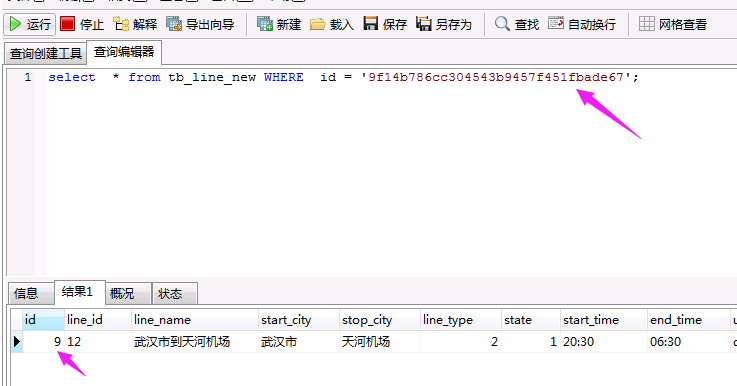Click the id column header
This screenshot has height=386, width=737.
pyautogui.click(x=43, y=320)
